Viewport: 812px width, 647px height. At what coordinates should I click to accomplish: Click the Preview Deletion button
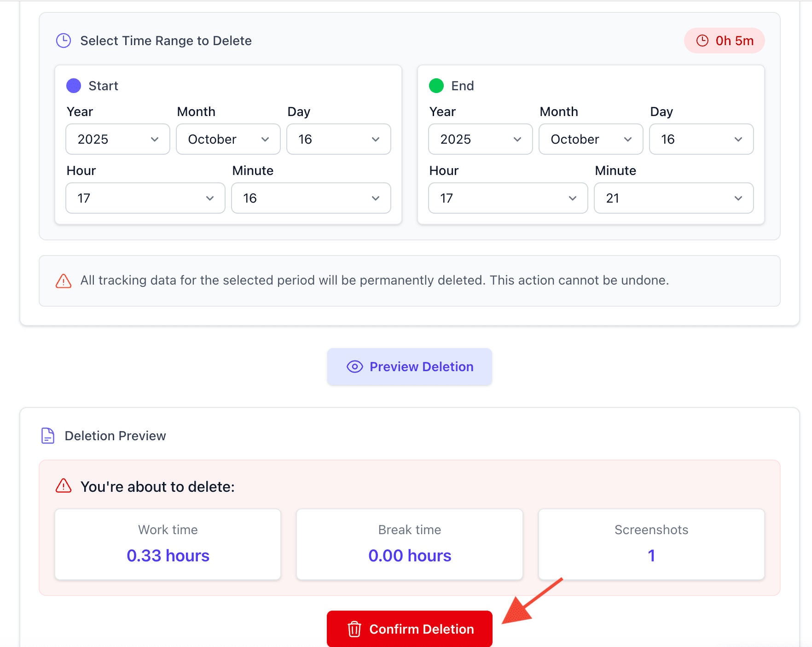point(410,367)
